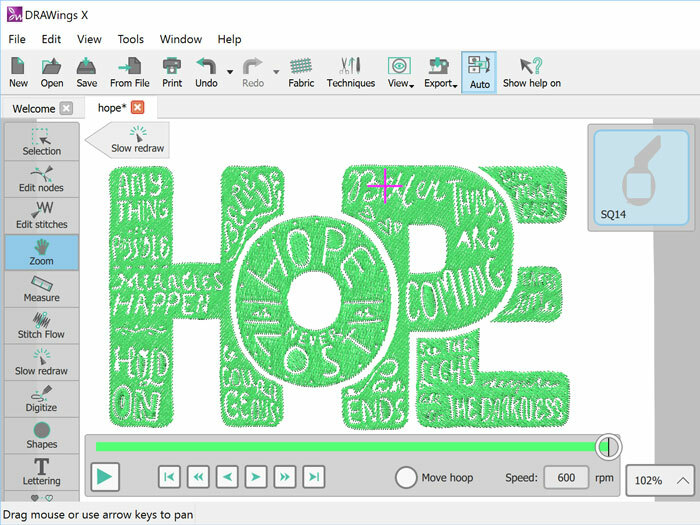700x525 pixels.
Task: Open the View eye menu
Action: point(400,72)
